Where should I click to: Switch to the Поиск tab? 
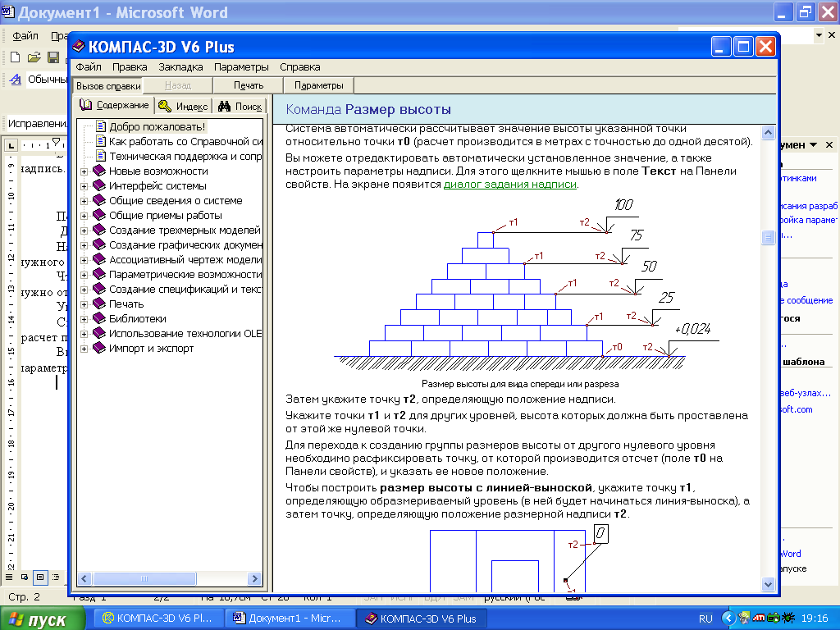[240, 106]
